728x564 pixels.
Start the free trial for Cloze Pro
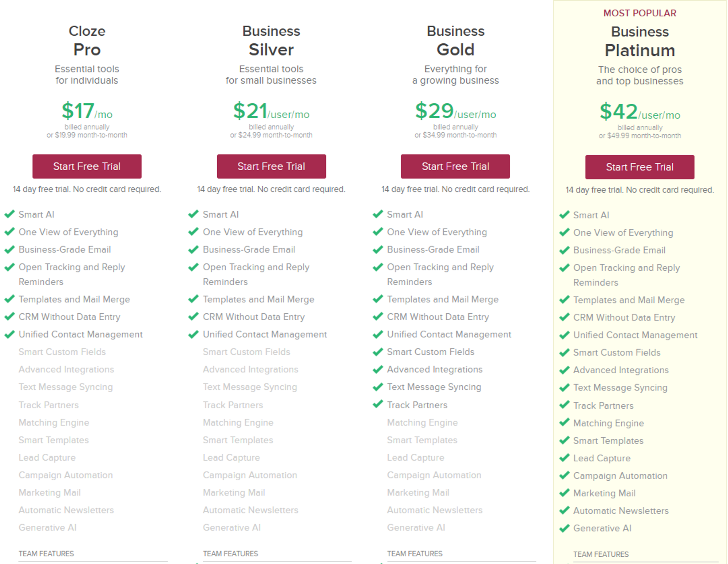pyautogui.click(x=87, y=166)
